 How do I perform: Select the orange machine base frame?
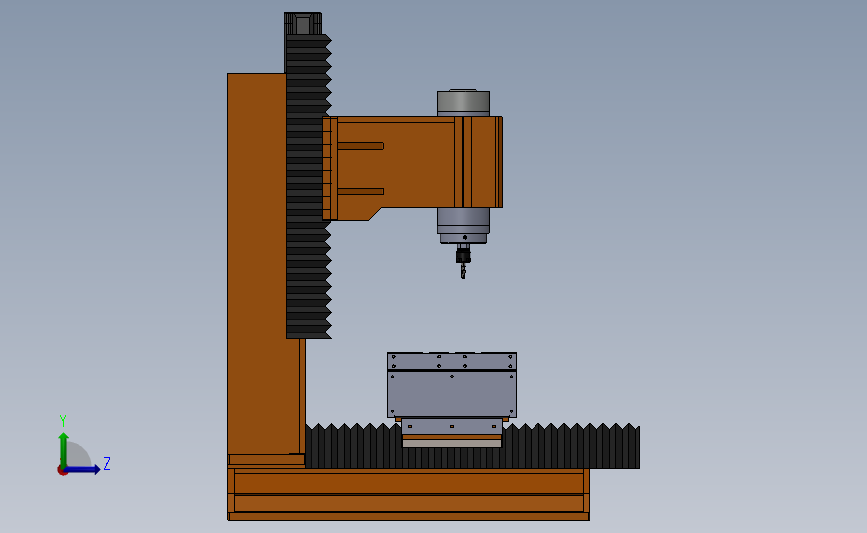click(x=408, y=494)
